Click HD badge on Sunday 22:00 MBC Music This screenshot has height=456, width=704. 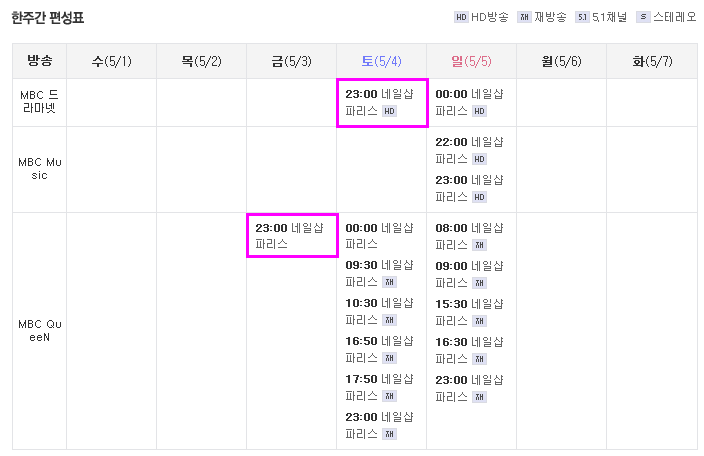[479, 159]
